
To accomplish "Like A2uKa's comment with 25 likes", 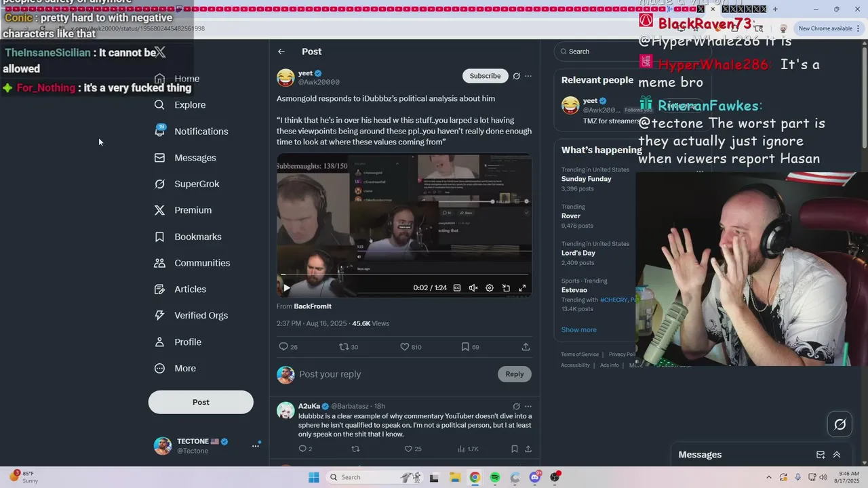I will (x=413, y=449).
